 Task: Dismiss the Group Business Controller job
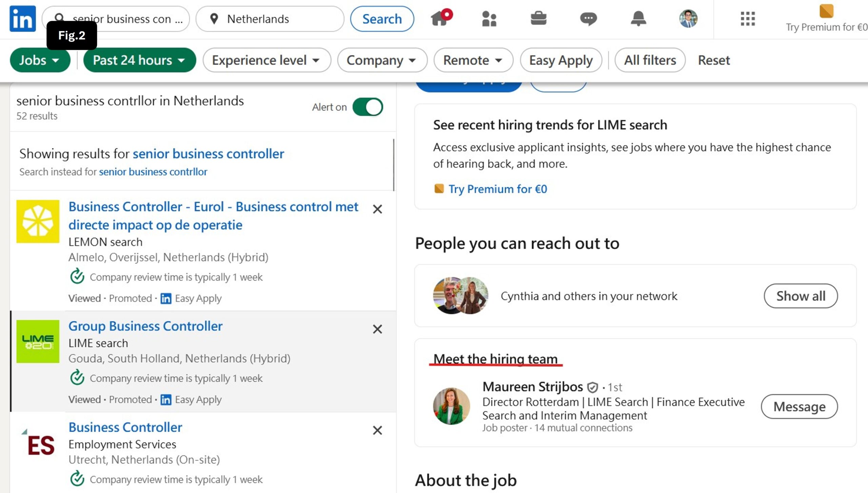[x=377, y=329]
